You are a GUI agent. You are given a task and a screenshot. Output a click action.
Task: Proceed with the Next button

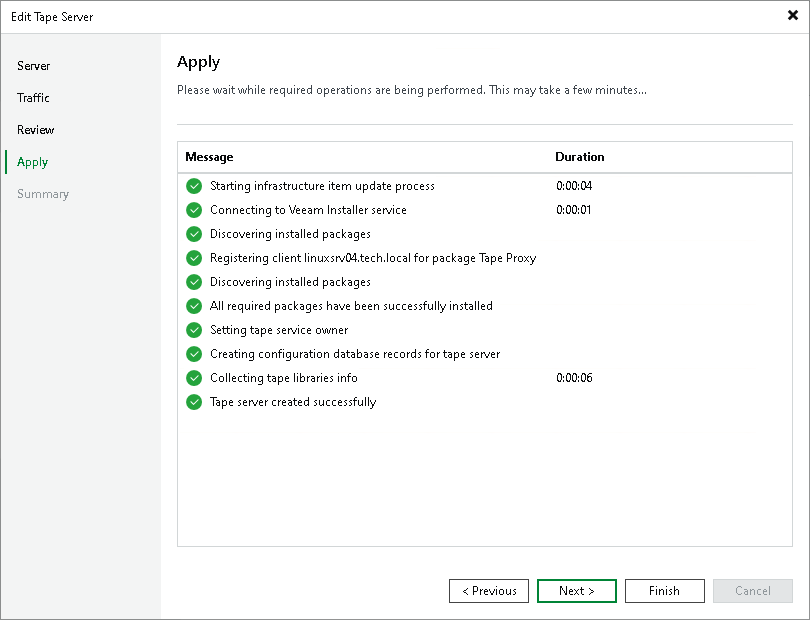(x=577, y=591)
